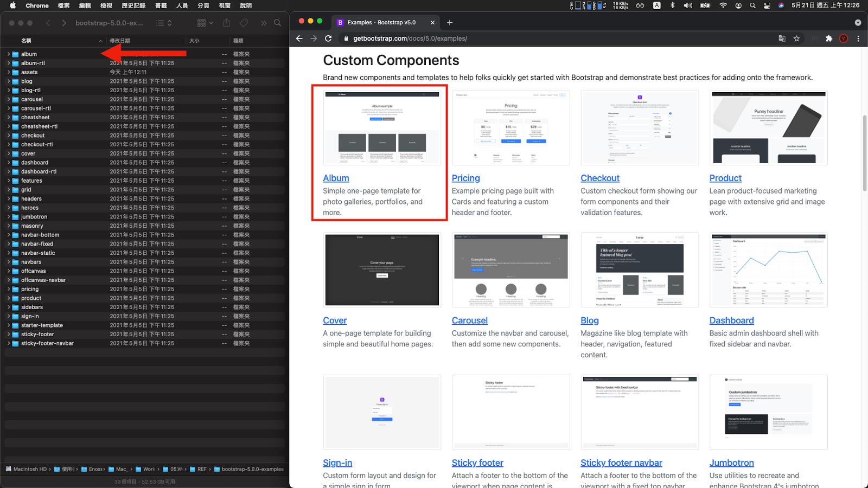Open the 檔案 menu
This screenshot has height=488, width=868.
[x=64, y=5]
